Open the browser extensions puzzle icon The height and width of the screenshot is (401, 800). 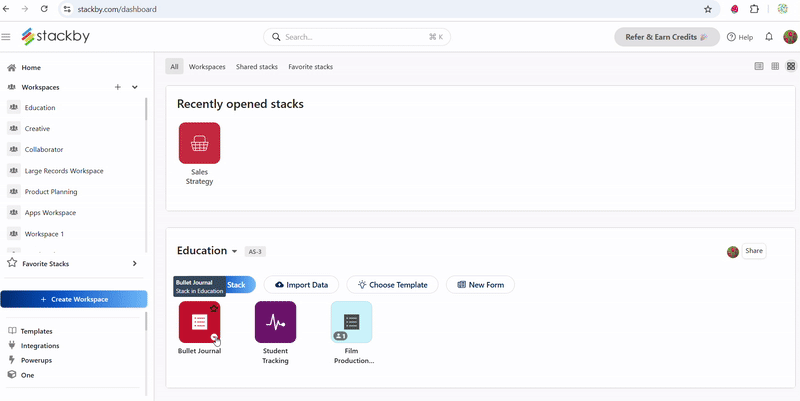[x=754, y=9]
